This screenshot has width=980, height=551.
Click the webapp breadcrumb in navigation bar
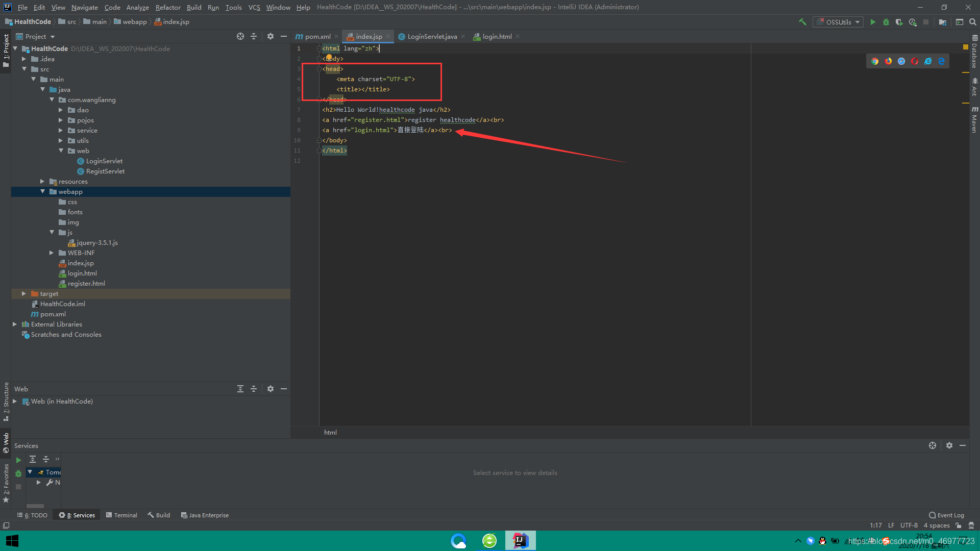[x=131, y=21]
